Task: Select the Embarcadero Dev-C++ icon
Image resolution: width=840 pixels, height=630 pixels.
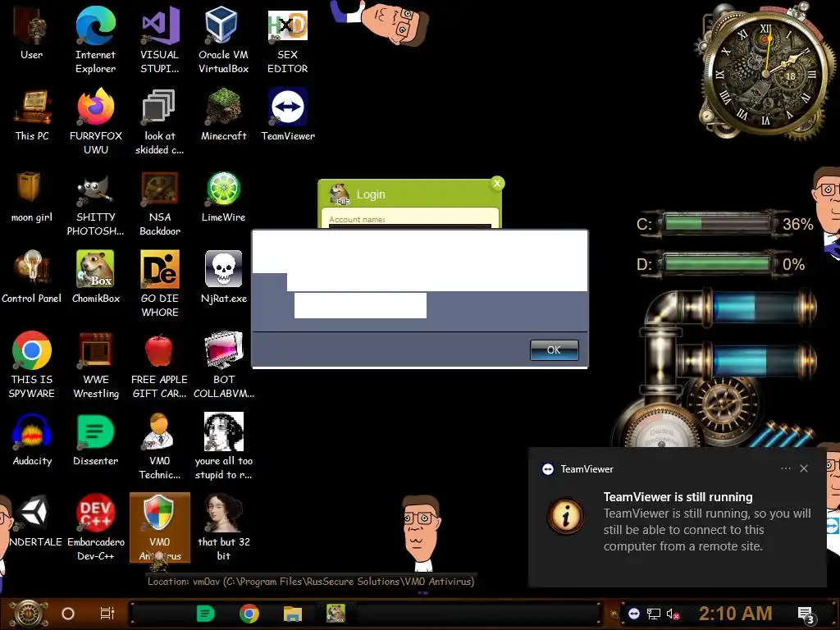Action: point(96,527)
